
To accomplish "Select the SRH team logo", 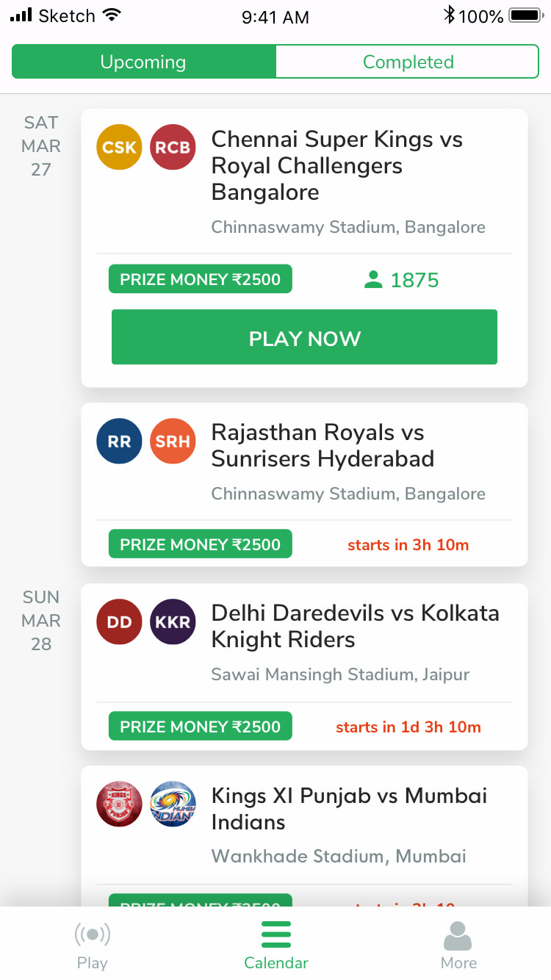I will pyautogui.click(x=173, y=441).
